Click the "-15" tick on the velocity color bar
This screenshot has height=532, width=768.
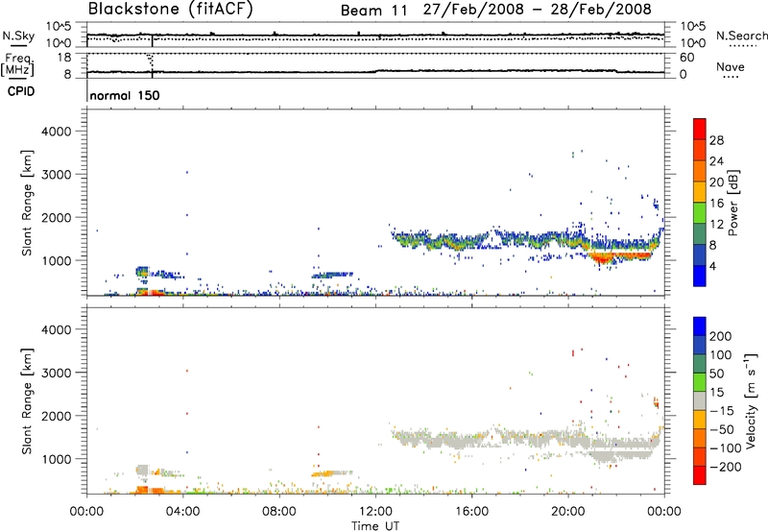(722, 411)
